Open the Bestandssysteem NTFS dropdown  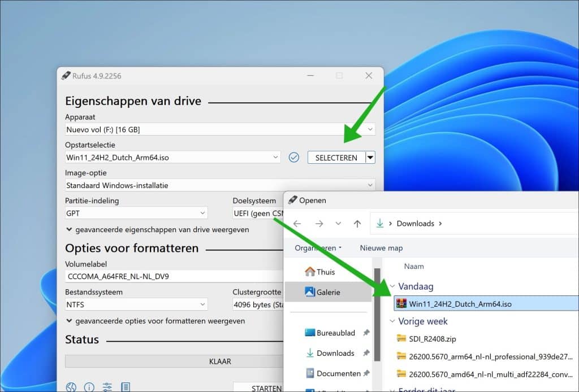136,304
